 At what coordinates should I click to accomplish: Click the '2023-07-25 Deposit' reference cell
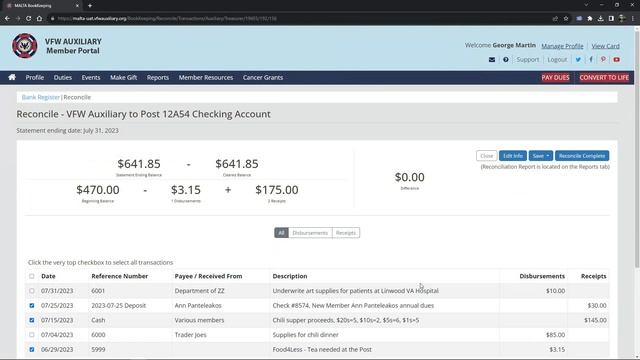118,306
